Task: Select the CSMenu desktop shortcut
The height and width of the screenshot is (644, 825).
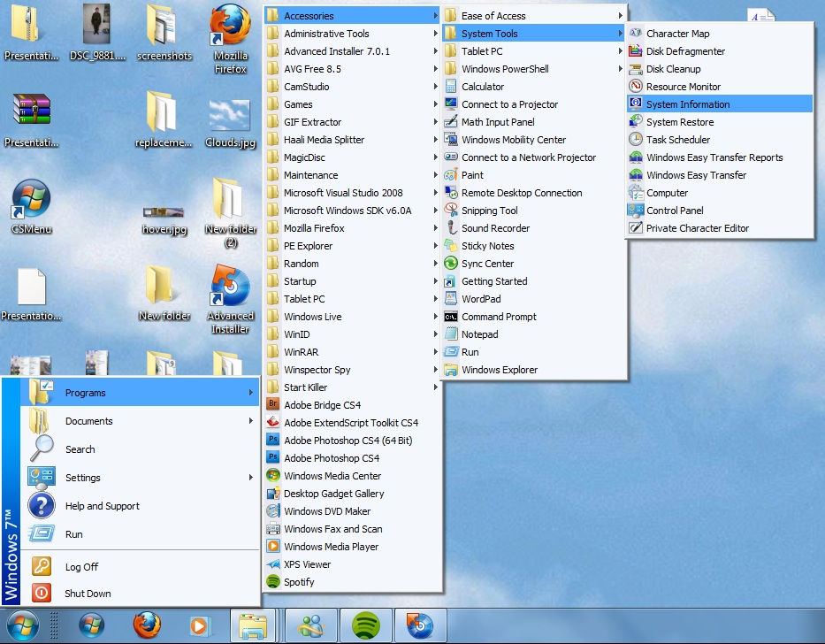Action: pos(31,207)
